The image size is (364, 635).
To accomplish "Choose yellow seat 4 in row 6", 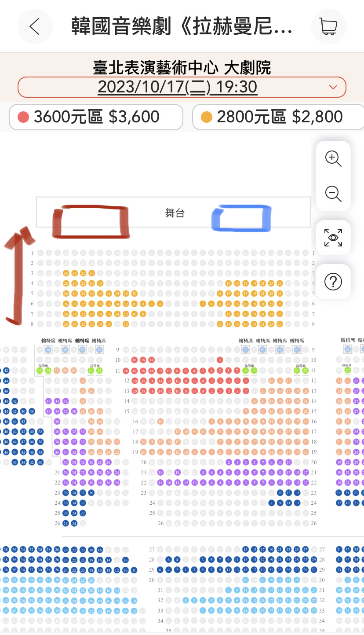I will [x=160, y=304].
